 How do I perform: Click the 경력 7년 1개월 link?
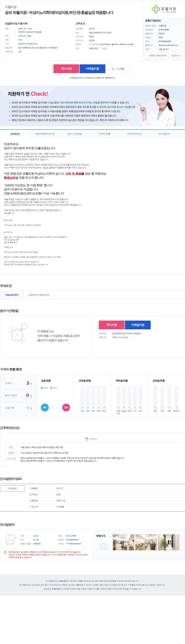25,36
